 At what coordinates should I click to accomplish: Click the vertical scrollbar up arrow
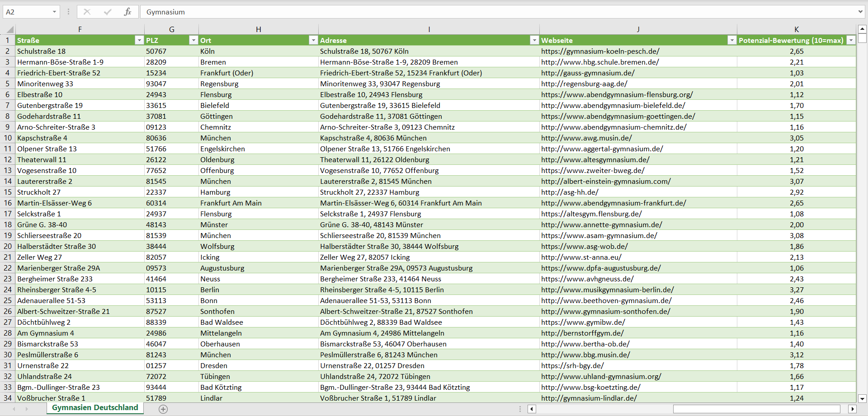click(x=862, y=29)
